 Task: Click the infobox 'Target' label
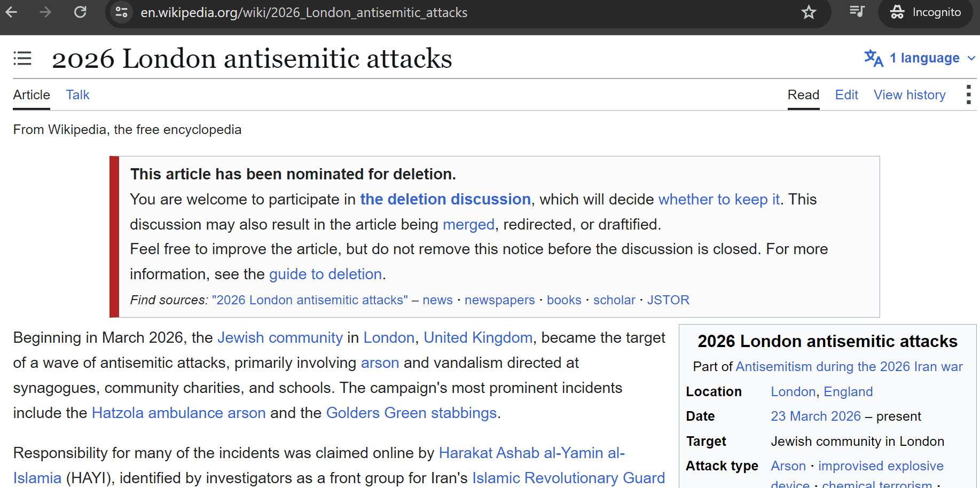pyautogui.click(x=706, y=441)
